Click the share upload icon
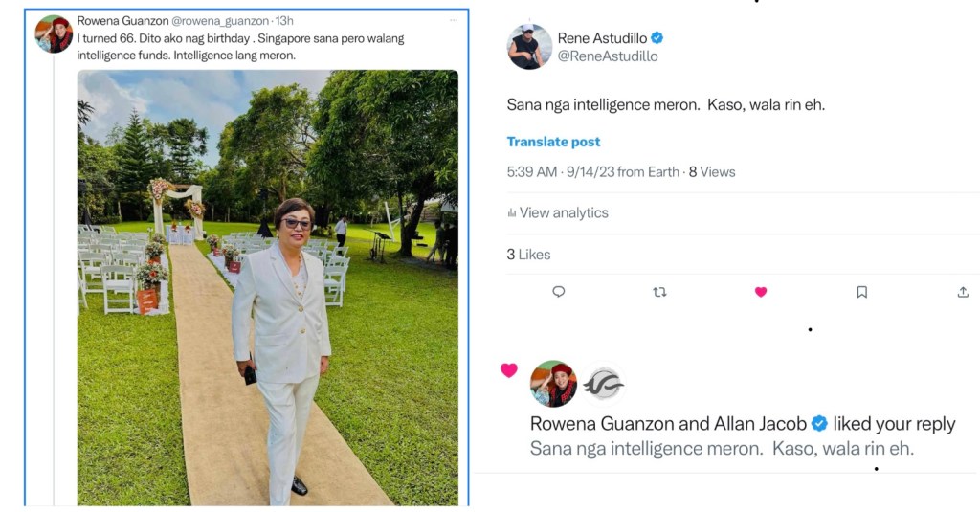The image size is (980, 512). pos(963,292)
